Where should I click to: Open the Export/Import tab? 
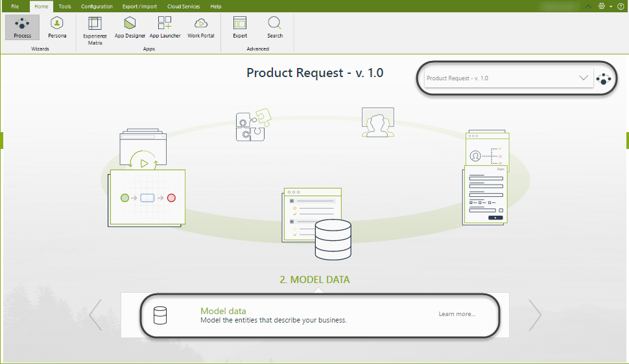[x=139, y=6]
